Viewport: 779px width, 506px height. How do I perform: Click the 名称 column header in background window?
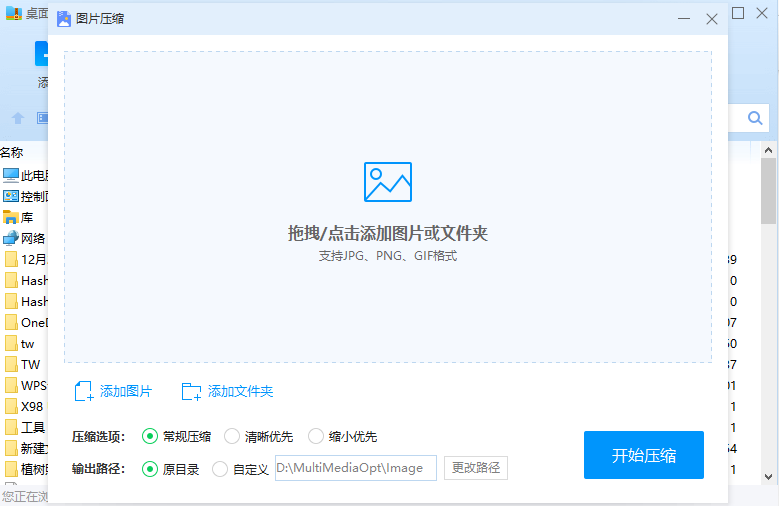11,153
